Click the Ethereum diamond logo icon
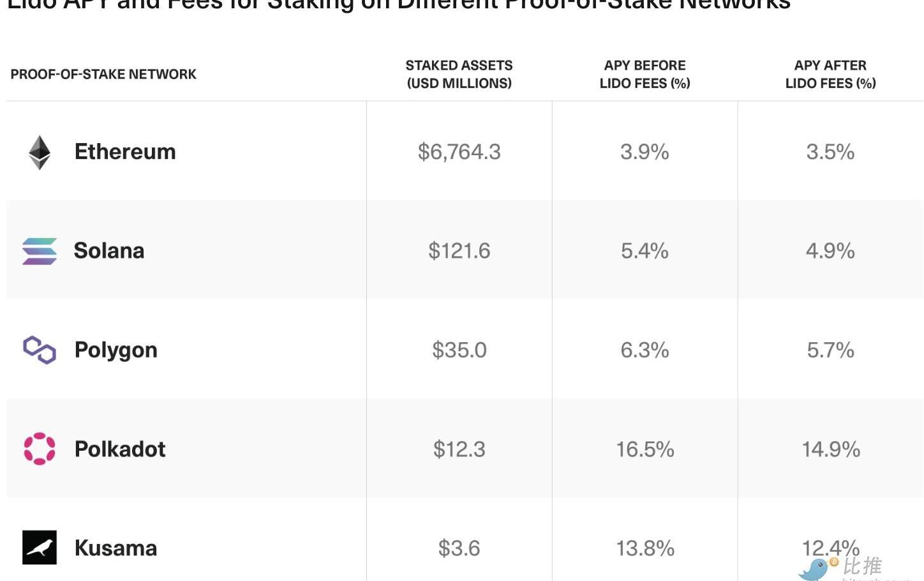The image size is (924, 581). (x=40, y=153)
